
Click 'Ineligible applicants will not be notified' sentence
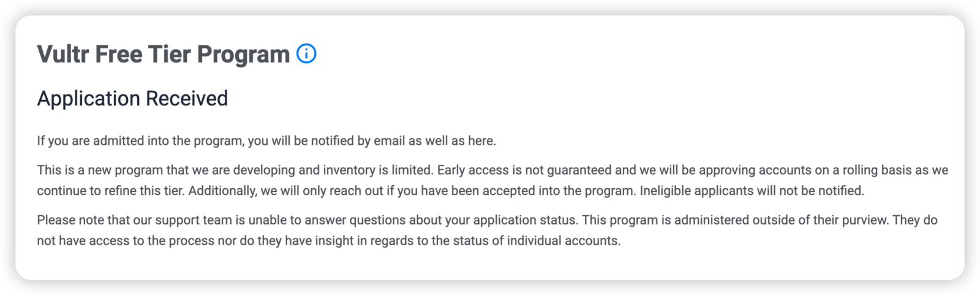coord(752,191)
